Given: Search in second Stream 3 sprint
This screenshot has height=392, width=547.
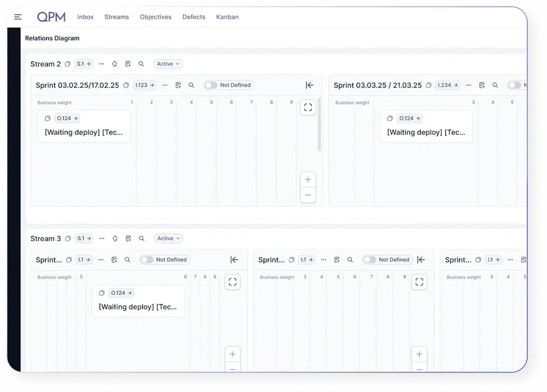Looking at the screenshot, I should (x=350, y=260).
